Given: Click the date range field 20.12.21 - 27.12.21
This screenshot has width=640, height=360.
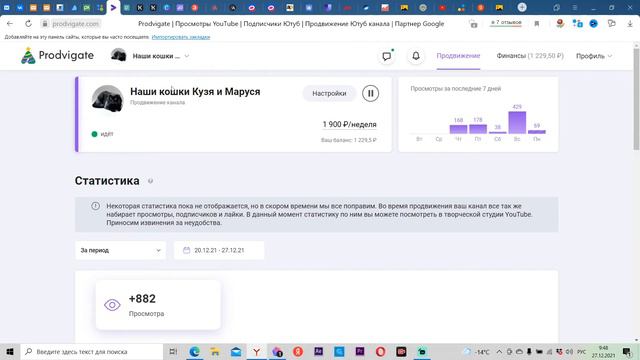Looking at the screenshot, I should point(219,250).
